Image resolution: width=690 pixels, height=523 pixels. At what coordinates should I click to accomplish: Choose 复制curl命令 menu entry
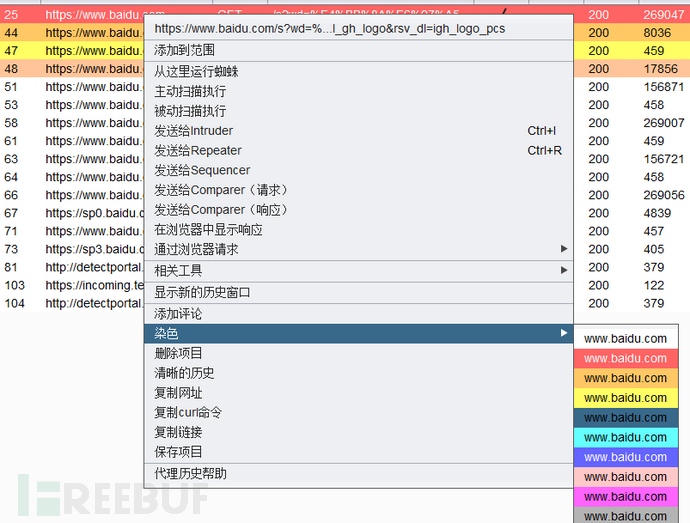click(x=359, y=413)
